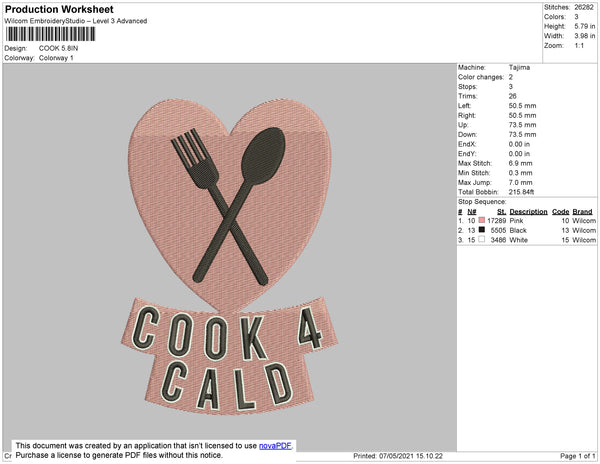Click the 'EndX:' label
This screenshot has height=464, width=600.
pyautogui.click(x=467, y=144)
